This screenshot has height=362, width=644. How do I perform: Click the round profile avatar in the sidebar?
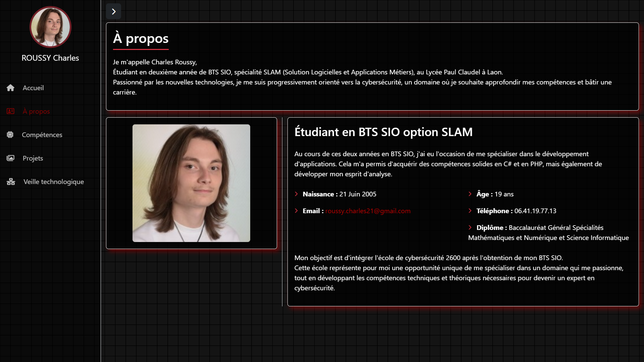coord(50,27)
